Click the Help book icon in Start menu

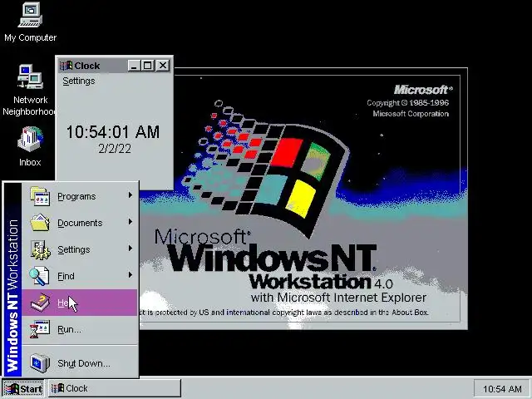[x=40, y=303]
